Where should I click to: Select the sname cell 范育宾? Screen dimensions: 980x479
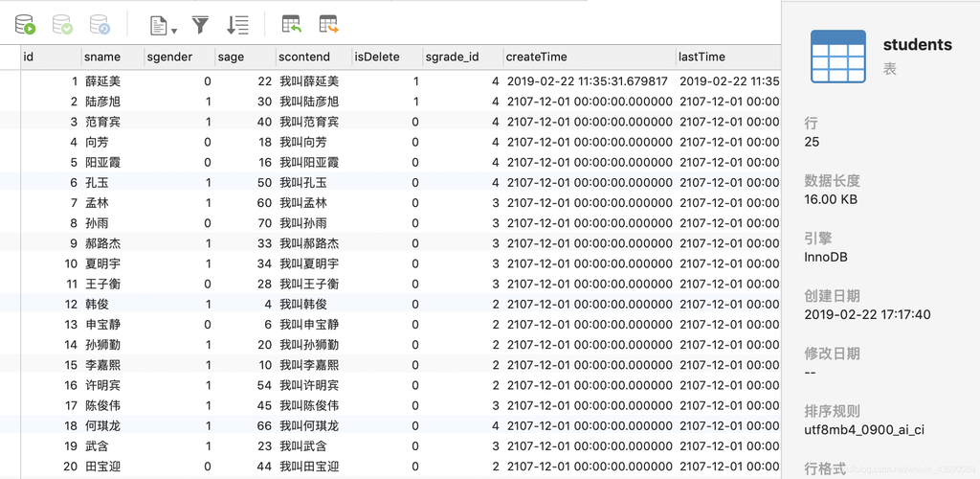click(103, 122)
